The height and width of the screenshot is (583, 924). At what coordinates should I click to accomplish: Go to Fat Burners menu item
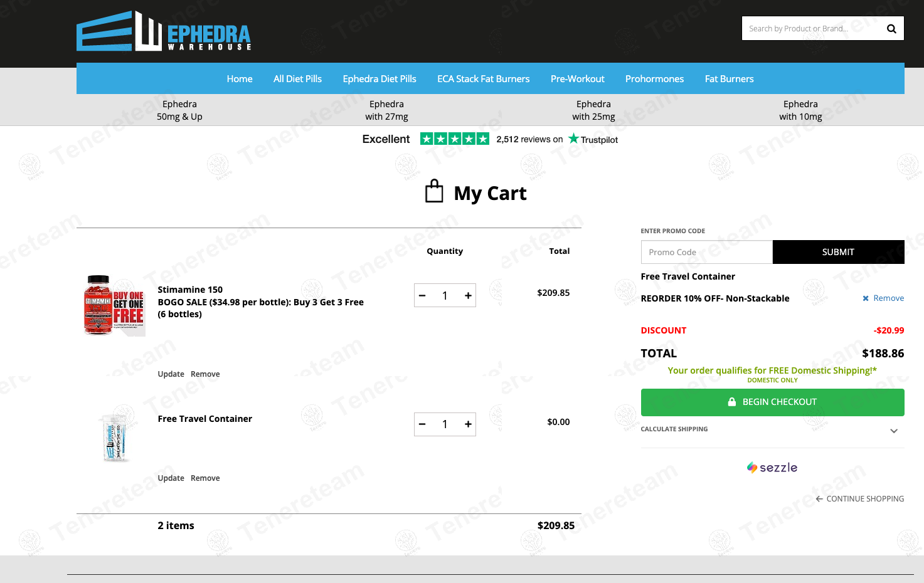[x=729, y=79]
